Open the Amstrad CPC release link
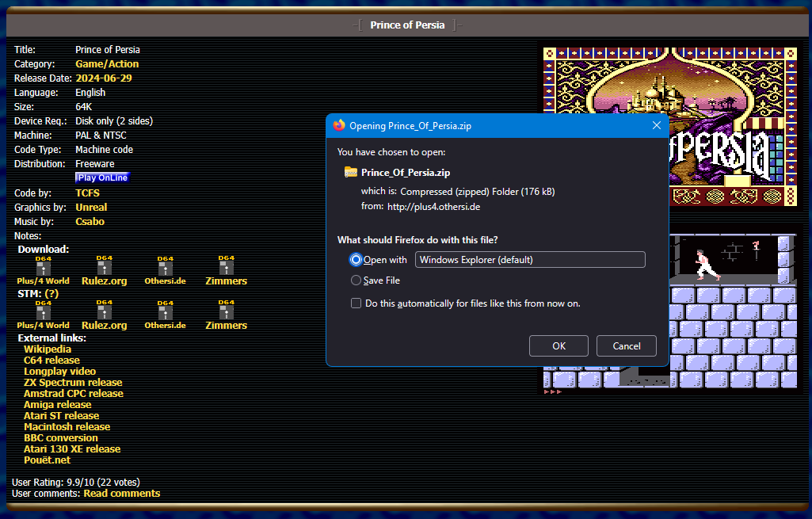 pyautogui.click(x=74, y=393)
